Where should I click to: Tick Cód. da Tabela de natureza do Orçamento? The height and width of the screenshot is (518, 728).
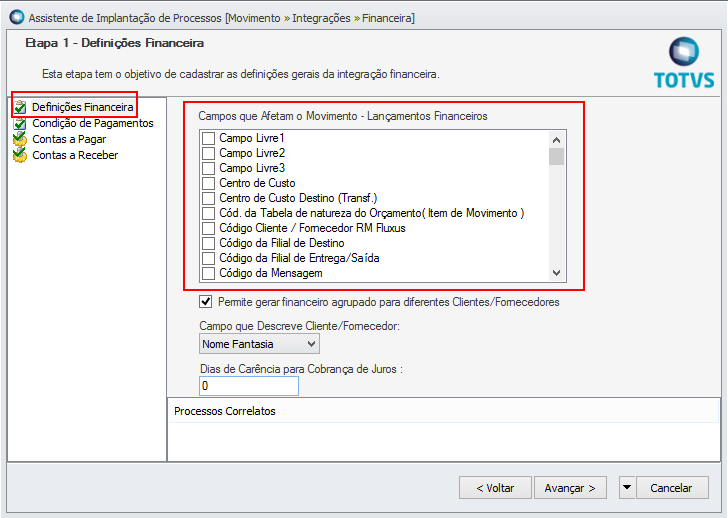(x=208, y=213)
